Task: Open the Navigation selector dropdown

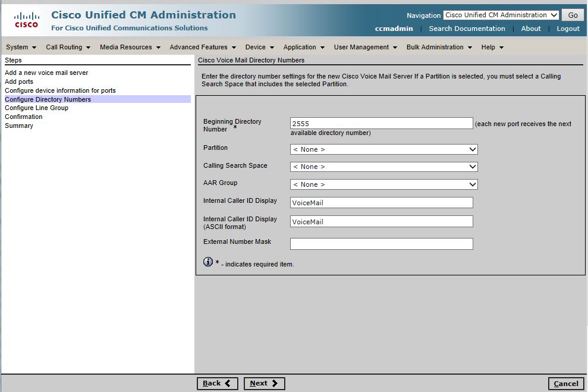Action: [501, 15]
